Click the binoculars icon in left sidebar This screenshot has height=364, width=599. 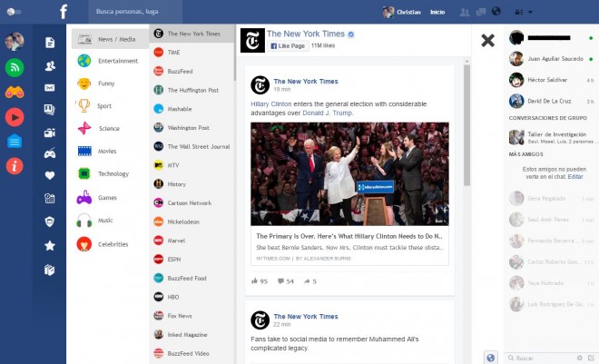coord(15,92)
